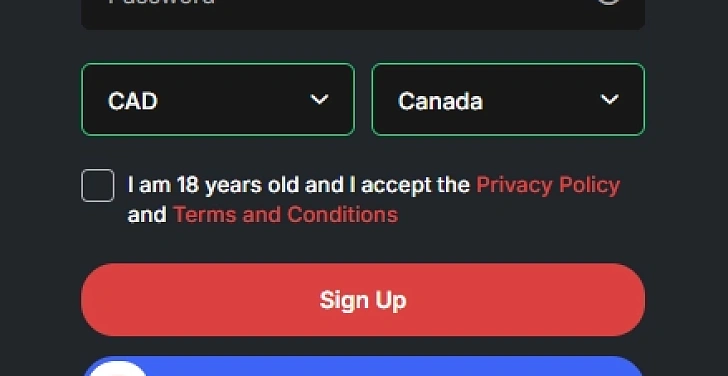Image resolution: width=728 pixels, height=376 pixels.
Task: Open the Terms and Conditions link
Action: pos(286,215)
